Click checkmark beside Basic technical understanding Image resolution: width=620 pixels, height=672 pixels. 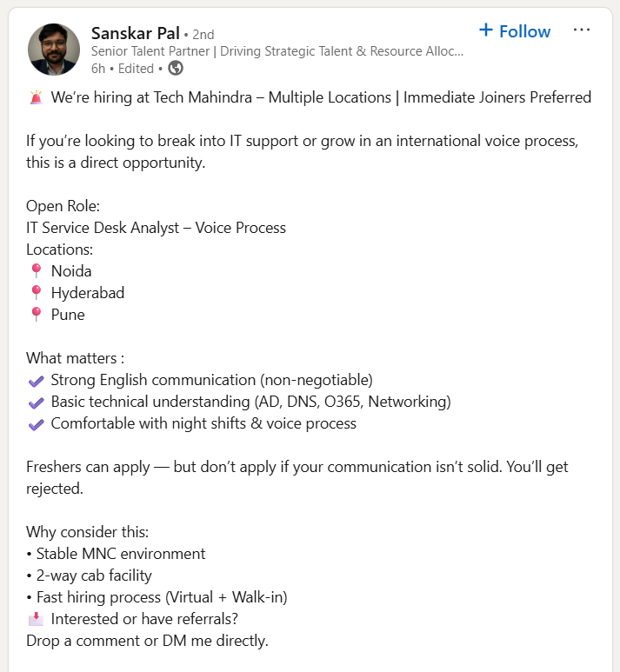(36, 403)
